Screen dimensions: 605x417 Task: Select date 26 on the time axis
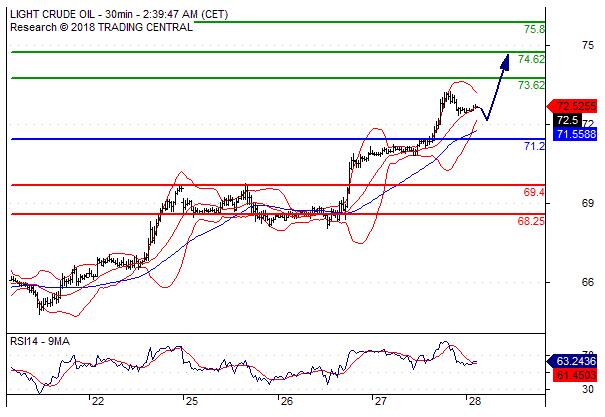pyautogui.click(x=285, y=401)
